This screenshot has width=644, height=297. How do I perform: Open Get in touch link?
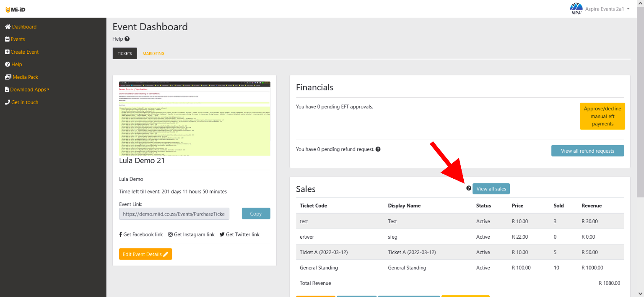(x=25, y=102)
